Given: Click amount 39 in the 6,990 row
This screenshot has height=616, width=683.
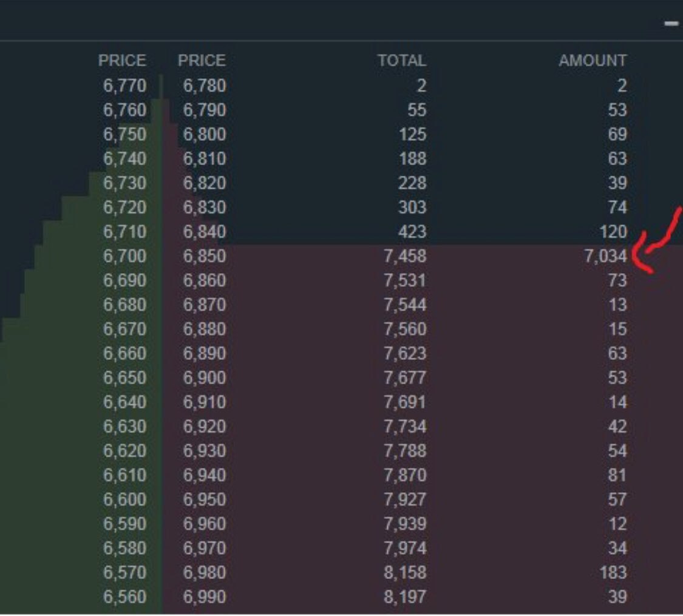Looking at the screenshot, I should (617, 597).
